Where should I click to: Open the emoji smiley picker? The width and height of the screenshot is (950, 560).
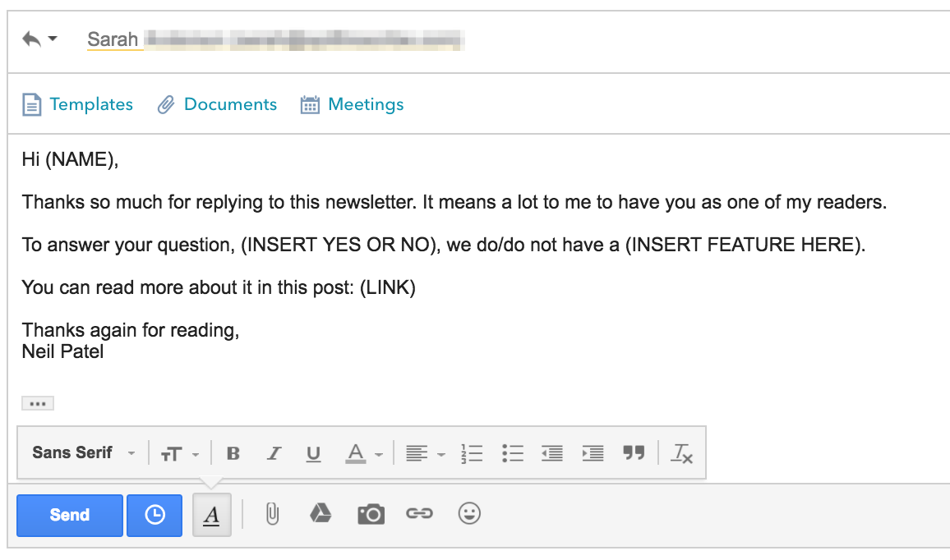tap(469, 513)
